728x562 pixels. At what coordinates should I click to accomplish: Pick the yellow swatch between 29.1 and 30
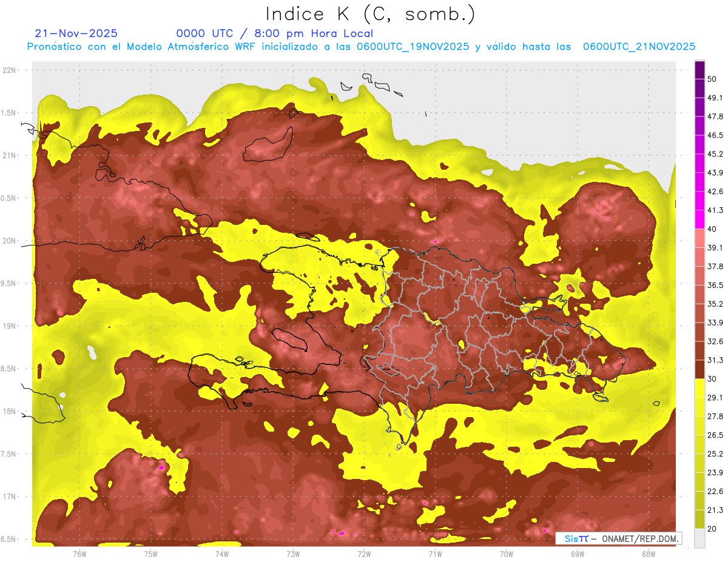[x=699, y=389]
